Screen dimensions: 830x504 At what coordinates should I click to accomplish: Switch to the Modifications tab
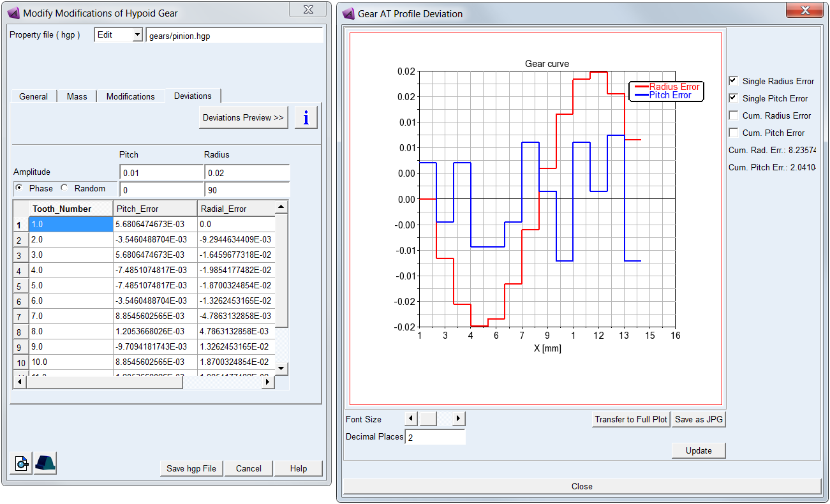point(131,96)
